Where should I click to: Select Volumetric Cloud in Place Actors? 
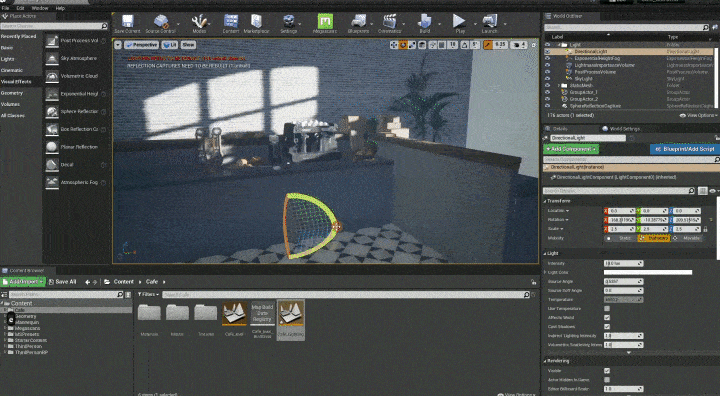click(76, 76)
